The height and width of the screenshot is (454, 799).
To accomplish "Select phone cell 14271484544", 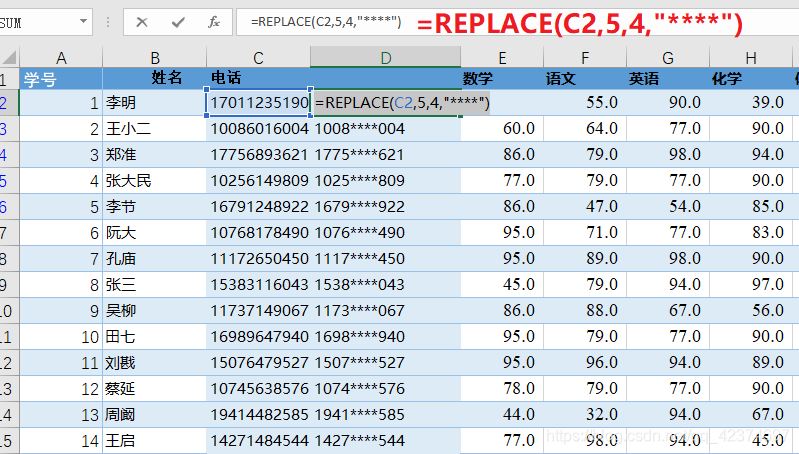I will [x=258, y=441].
